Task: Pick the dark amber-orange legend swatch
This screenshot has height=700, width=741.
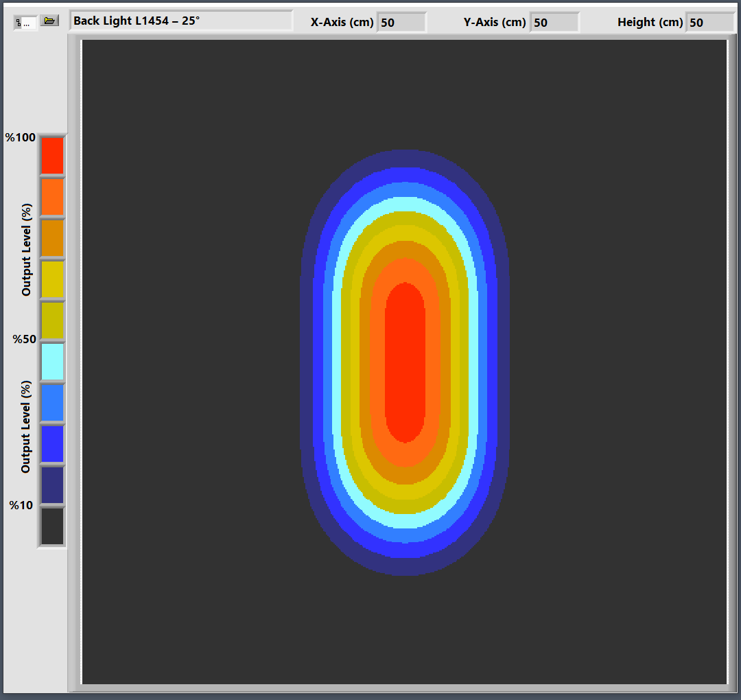Action: pos(52,238)
